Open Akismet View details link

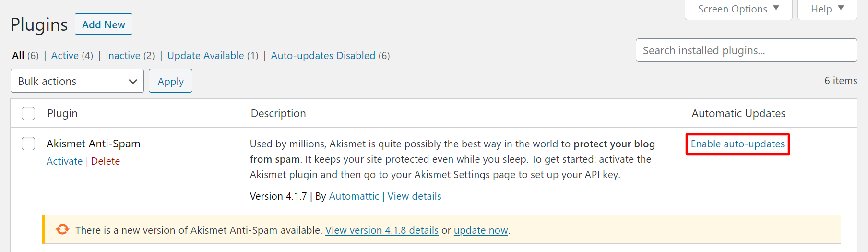click(414, 196)
